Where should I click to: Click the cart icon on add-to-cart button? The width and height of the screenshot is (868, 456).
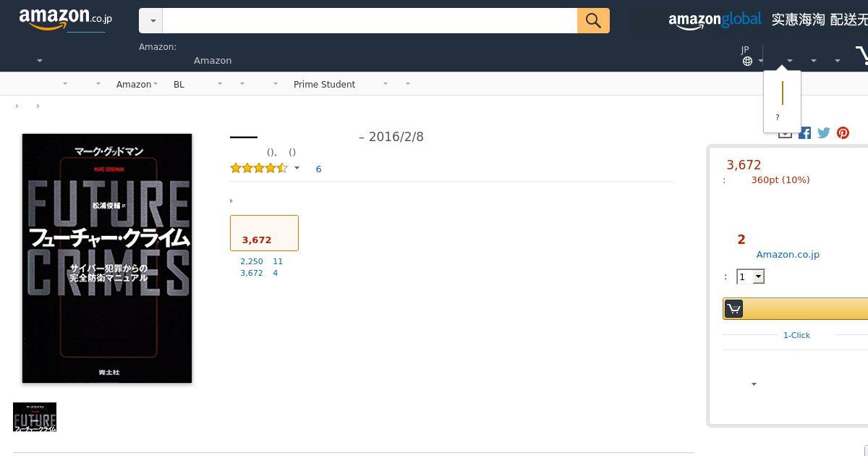[x=733, y=309]
